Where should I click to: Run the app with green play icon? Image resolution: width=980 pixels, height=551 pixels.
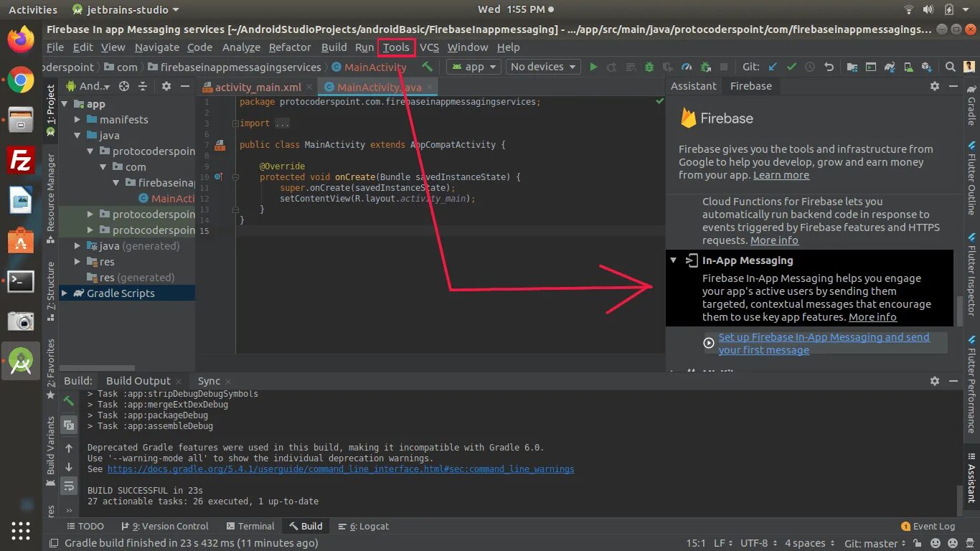click(593, 67)
